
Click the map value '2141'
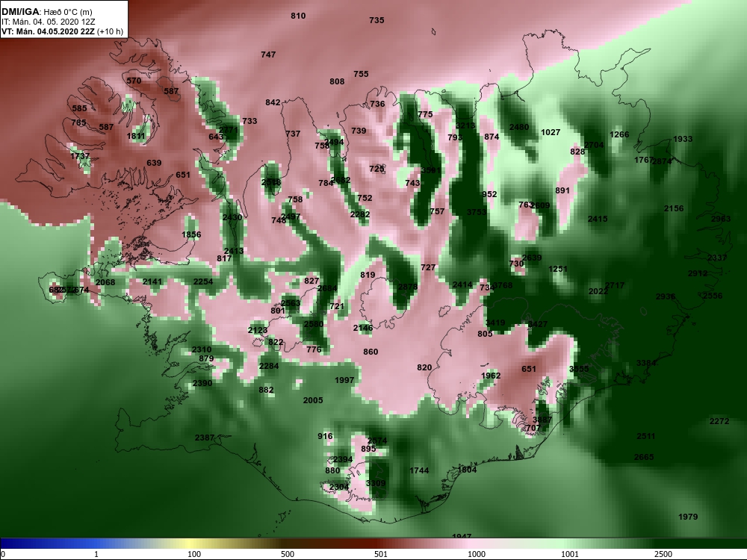pyautogui.click(x=152, y=281)
